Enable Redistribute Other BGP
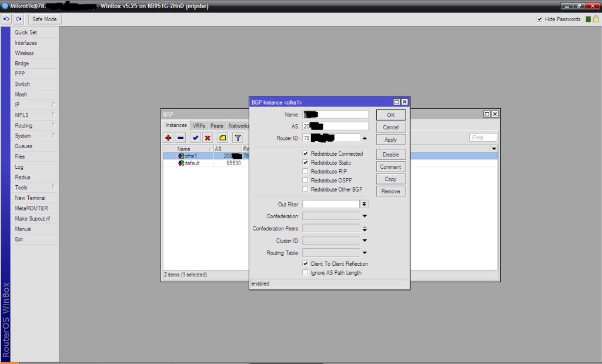 (x=305, y=189)
